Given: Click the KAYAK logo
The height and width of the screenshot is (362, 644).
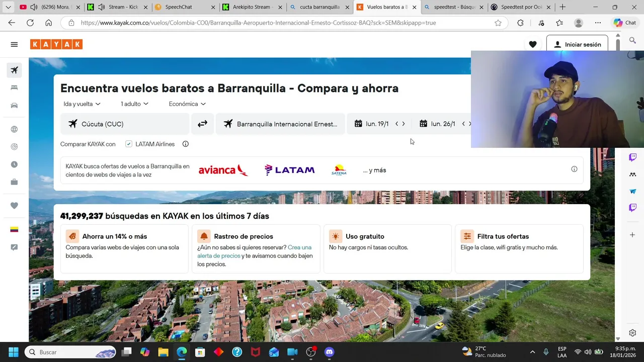Looking at the screenshot, I should [x=56, y=44].
